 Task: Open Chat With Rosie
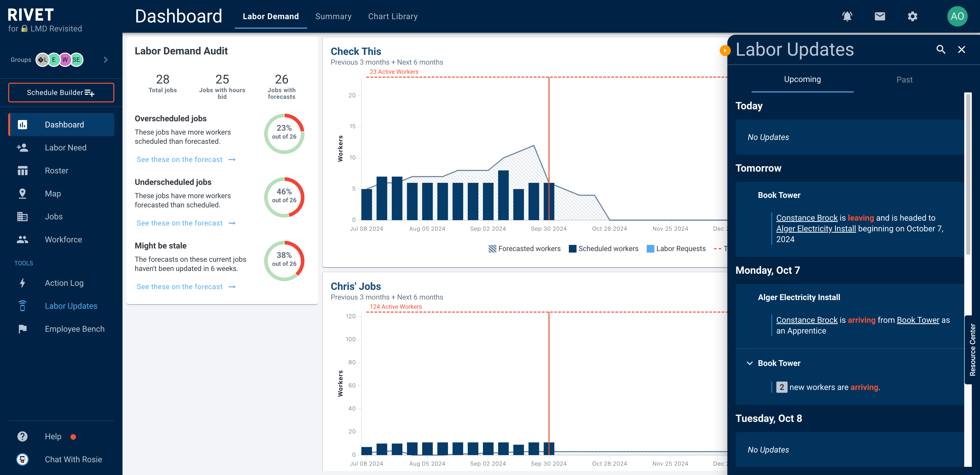point(61,459)
